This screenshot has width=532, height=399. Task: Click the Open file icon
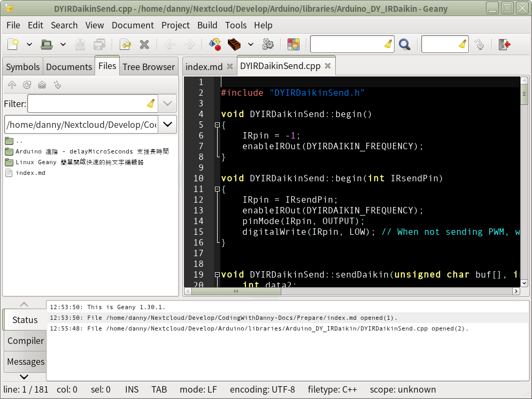pyautogui.click(x=47, y=44)
